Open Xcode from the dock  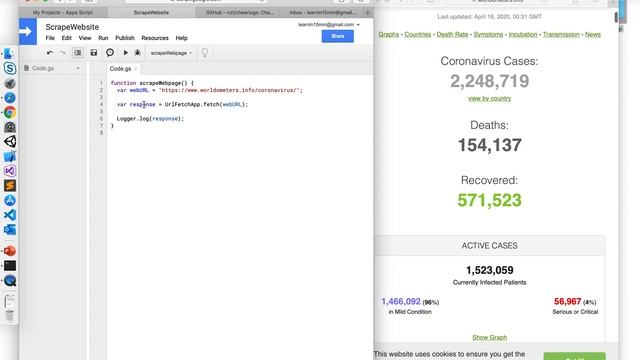click(10, 156)
